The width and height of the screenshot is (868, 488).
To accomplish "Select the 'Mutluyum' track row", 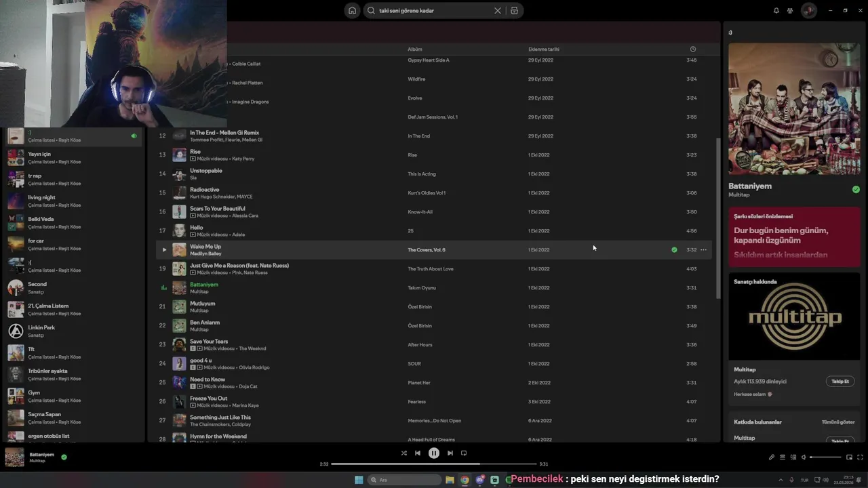I will (434, 306).
